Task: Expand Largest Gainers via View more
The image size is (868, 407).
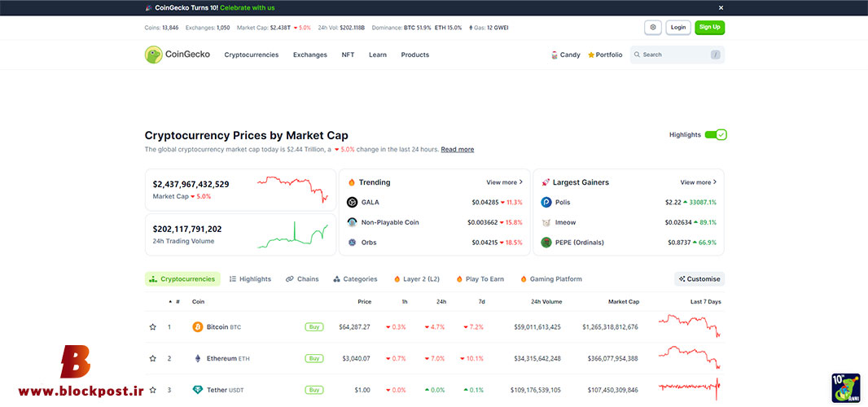Action: [x=698, y=182]
